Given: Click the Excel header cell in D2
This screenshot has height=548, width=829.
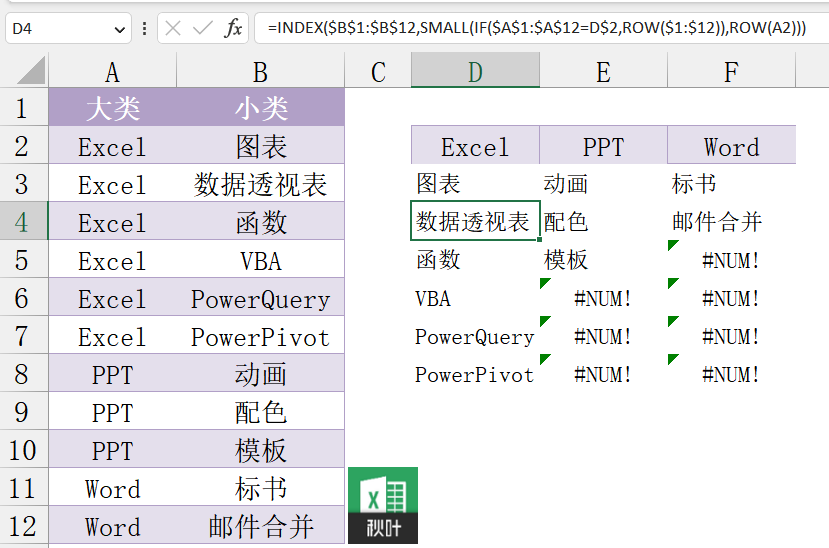Looking at the screenshot, I should coord(475,145).
